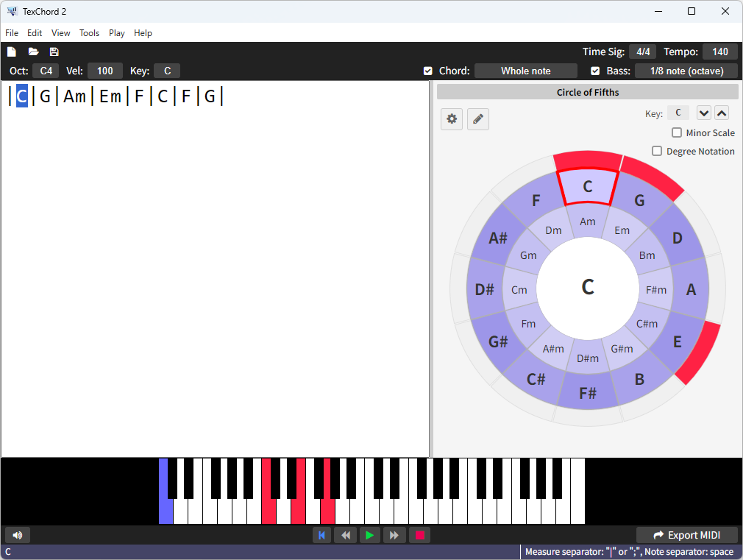Screen dimensions: 743x560
Task: Click the fast-forward button
Action: click(x=394, y=535)
